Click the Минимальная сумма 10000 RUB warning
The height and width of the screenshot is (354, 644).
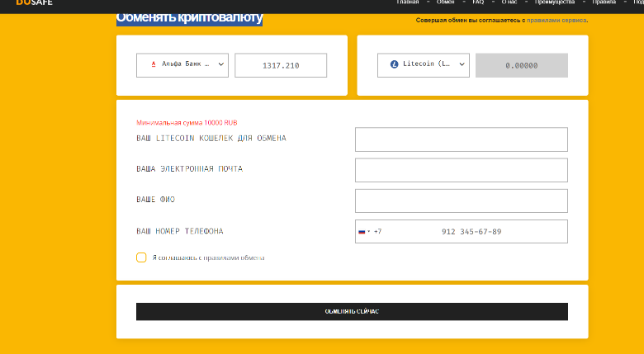click(187, 123)
